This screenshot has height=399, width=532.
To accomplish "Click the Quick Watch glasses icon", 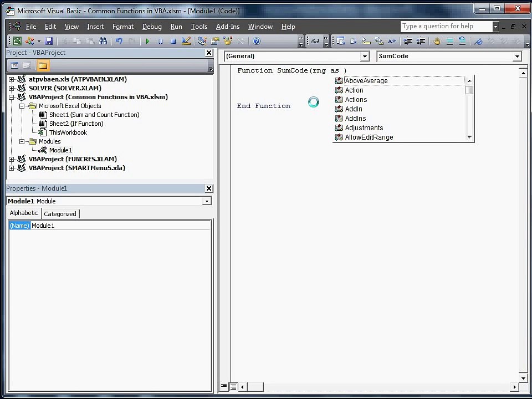I will [x=315, y=41].
